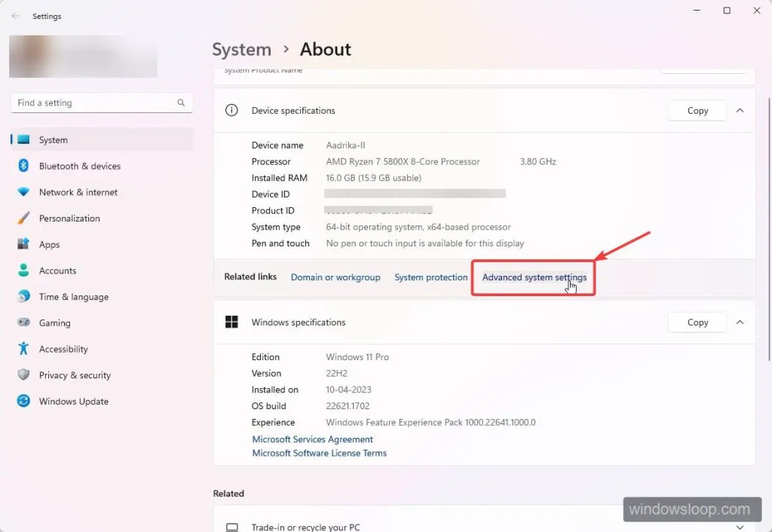772x532 pixels.
Task: Copy the Windows specifications
Action: [x=697, y=323]
